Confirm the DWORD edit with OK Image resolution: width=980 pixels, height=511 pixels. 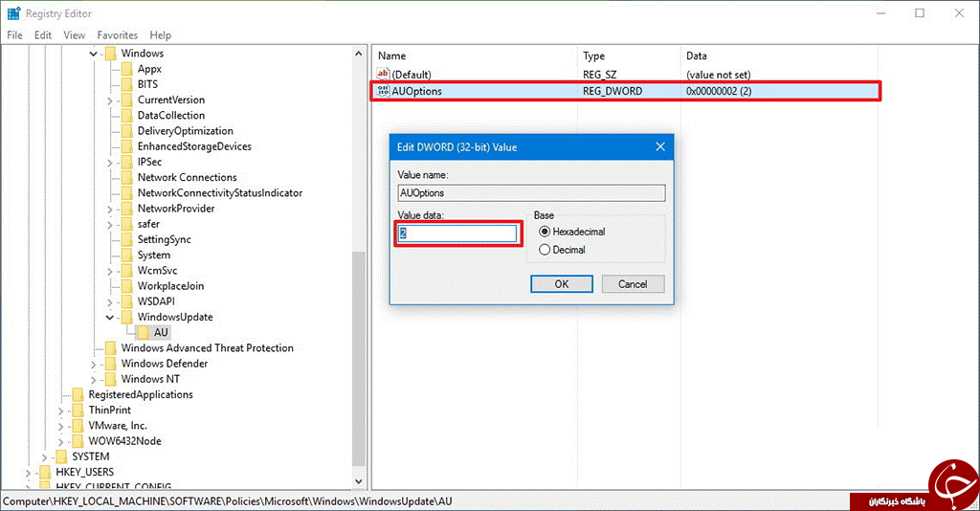coord(561,284)
